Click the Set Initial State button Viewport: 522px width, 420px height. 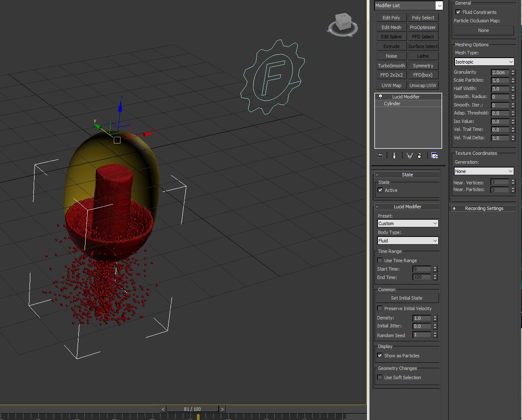[407, 298]
